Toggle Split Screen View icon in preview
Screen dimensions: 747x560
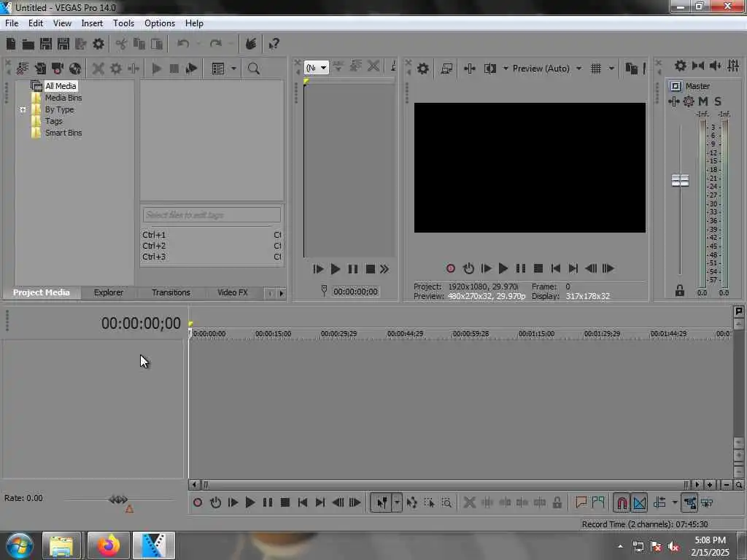click(x=489, y=69)
